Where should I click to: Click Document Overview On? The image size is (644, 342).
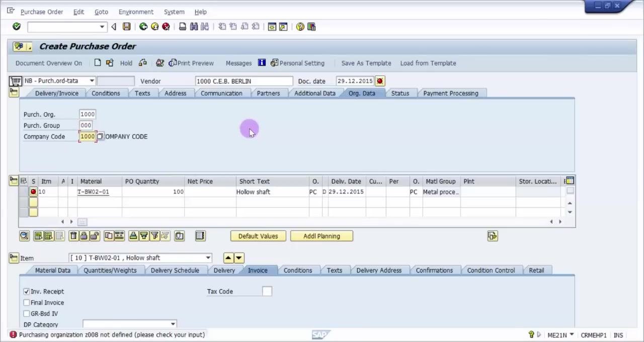pos(48,63)
